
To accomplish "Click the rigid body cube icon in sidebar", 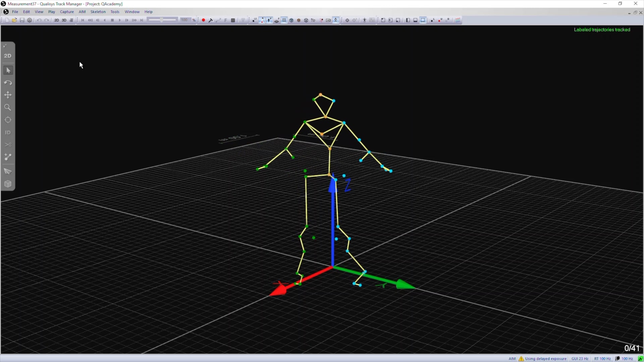I will click(x=8, y=184).
